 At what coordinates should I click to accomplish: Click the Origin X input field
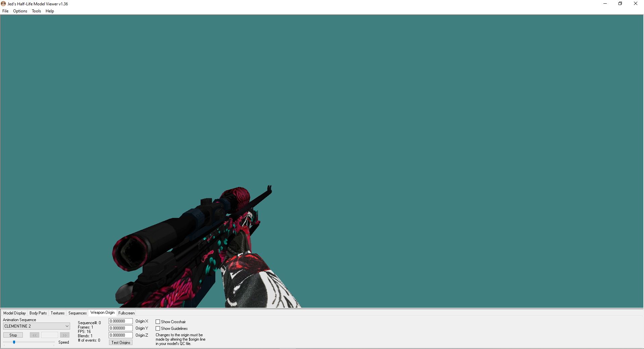tap(121, 321)
